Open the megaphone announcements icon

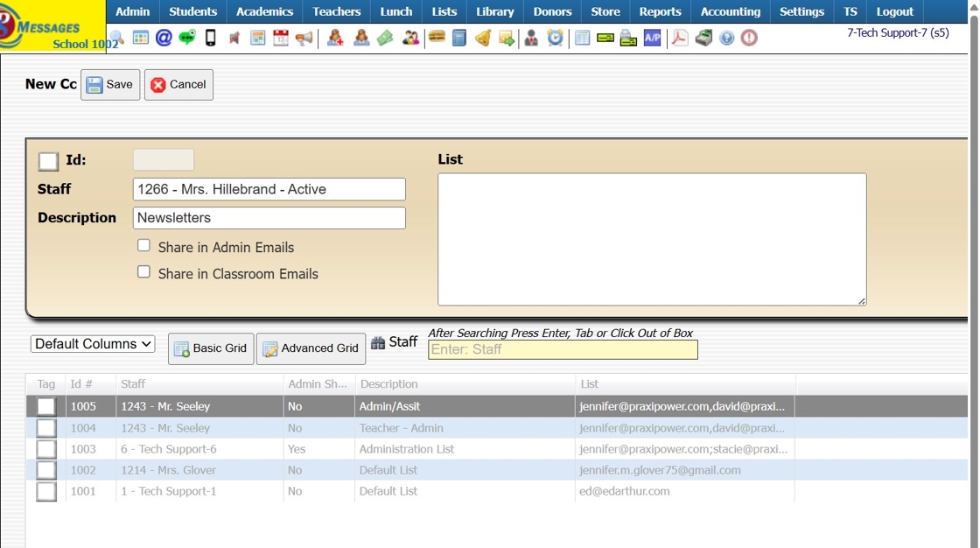[304, 38]
